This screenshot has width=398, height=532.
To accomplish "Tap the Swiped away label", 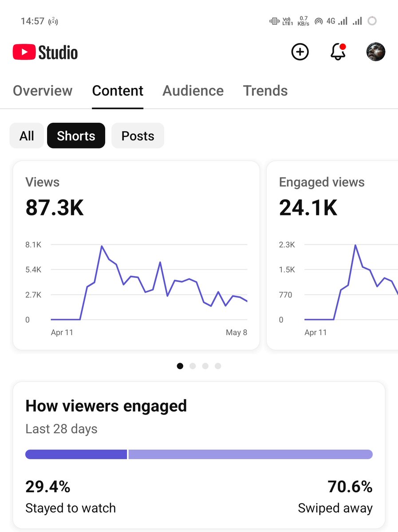I will [335, 508].
